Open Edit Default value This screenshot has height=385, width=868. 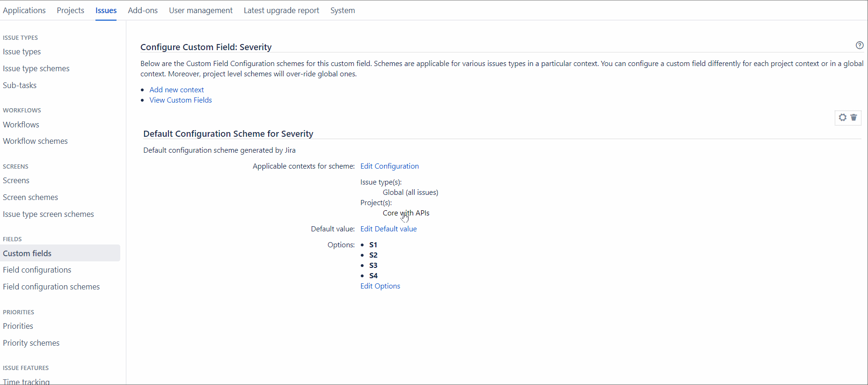click(x=388, y=229)
